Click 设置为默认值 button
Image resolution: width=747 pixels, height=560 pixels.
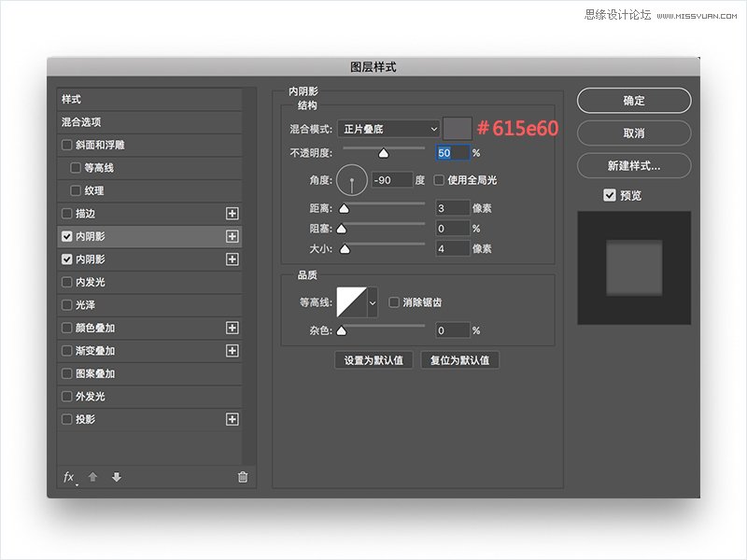[x=374, y=360]
